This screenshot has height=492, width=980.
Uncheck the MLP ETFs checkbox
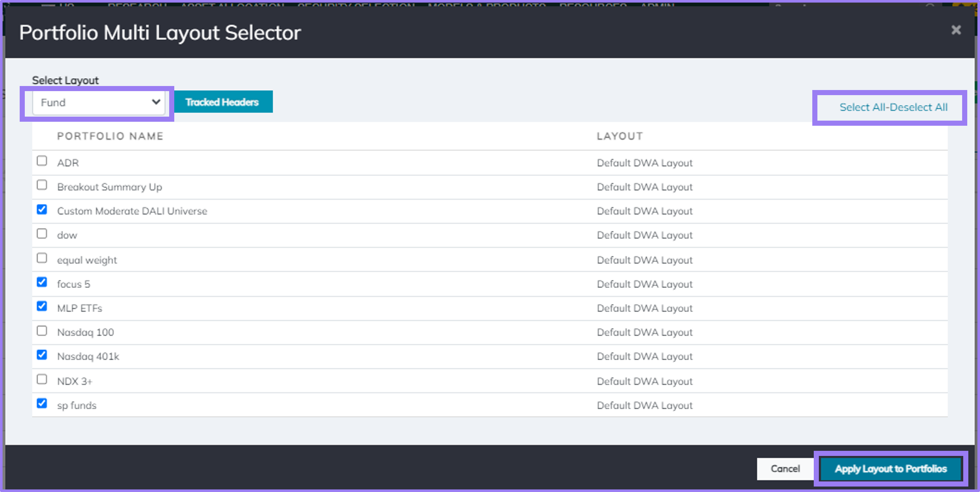click(42, 306)
